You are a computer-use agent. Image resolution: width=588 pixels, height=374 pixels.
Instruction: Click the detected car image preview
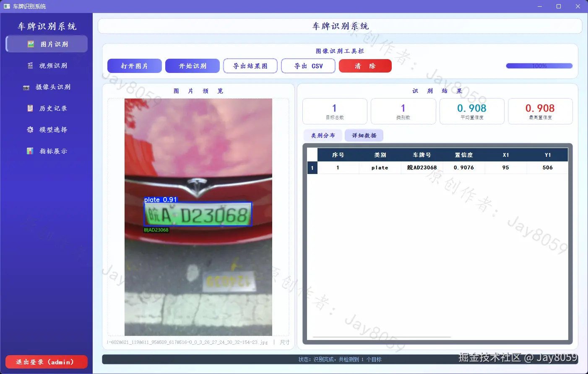click(198, 217)
